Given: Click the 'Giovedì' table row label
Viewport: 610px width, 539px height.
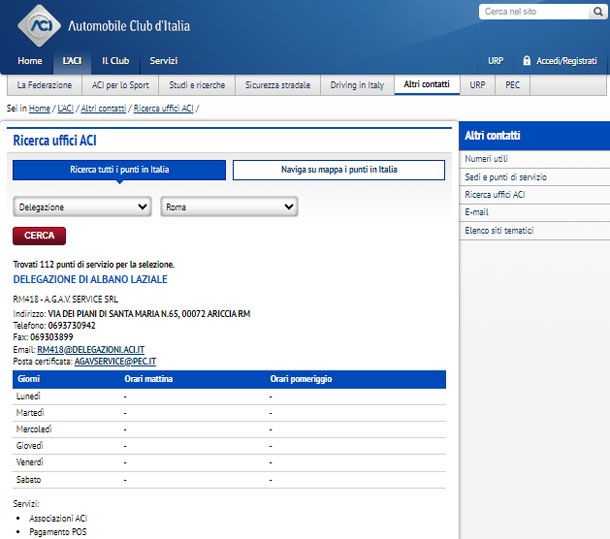Looking at the screenshot, I should pyautogui.click(x=30, y=446).
